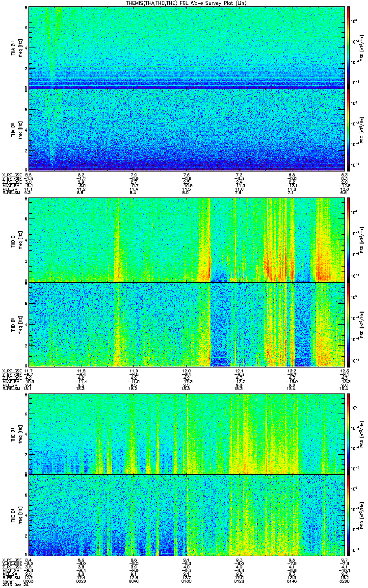Select the THE B-parallel spectrogram panel
This screenshot has height=588, width=368.
click(x=186, y=515)
